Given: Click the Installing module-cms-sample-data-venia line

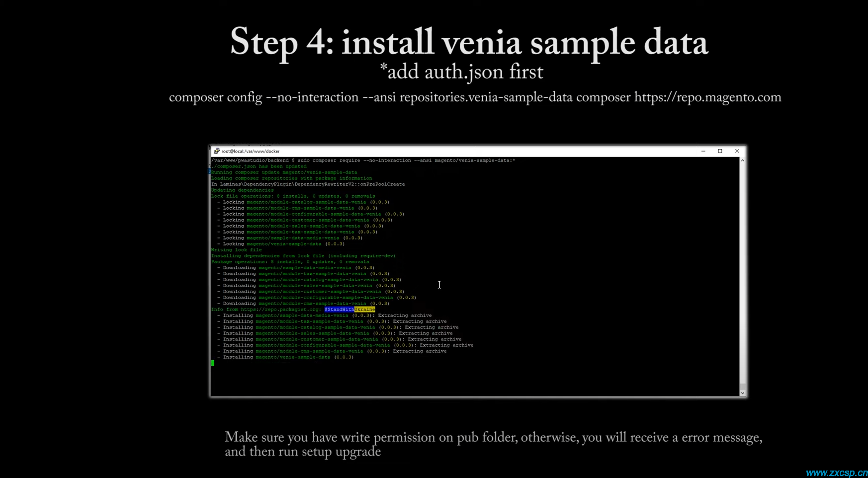Looking at the screenshot, I should coord(332,351).
